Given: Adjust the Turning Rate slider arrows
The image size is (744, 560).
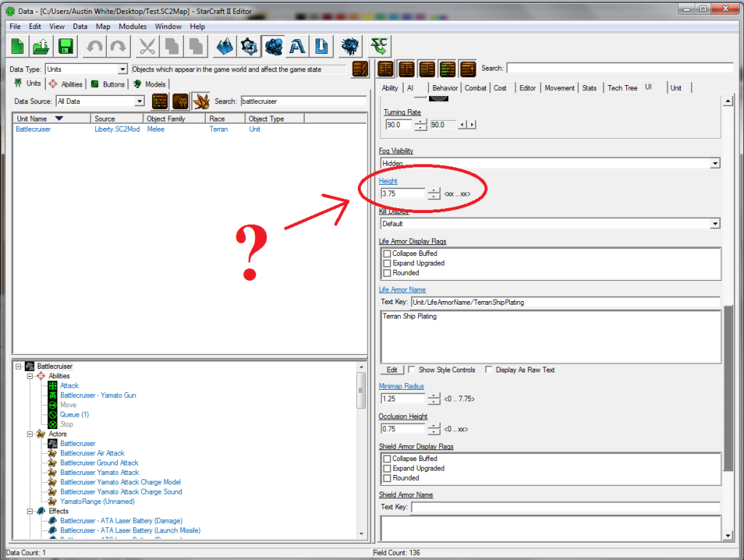Looking at the screenshot, I should tap(468, 124).
